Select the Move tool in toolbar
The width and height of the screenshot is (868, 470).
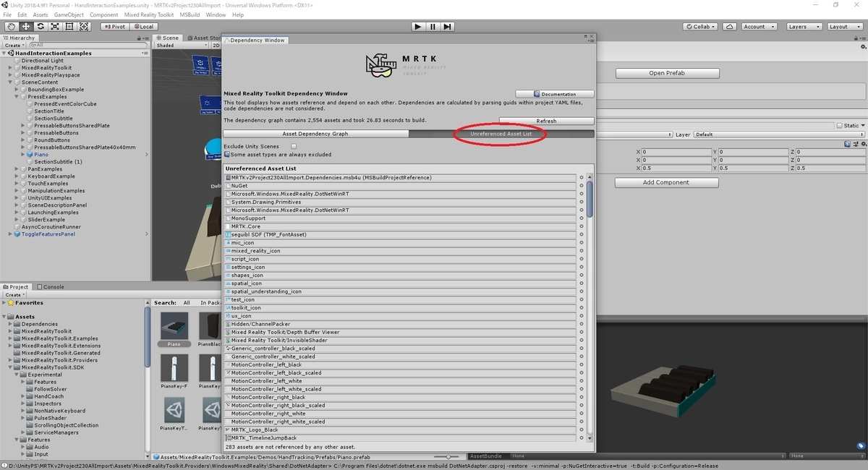pos(25,26)
